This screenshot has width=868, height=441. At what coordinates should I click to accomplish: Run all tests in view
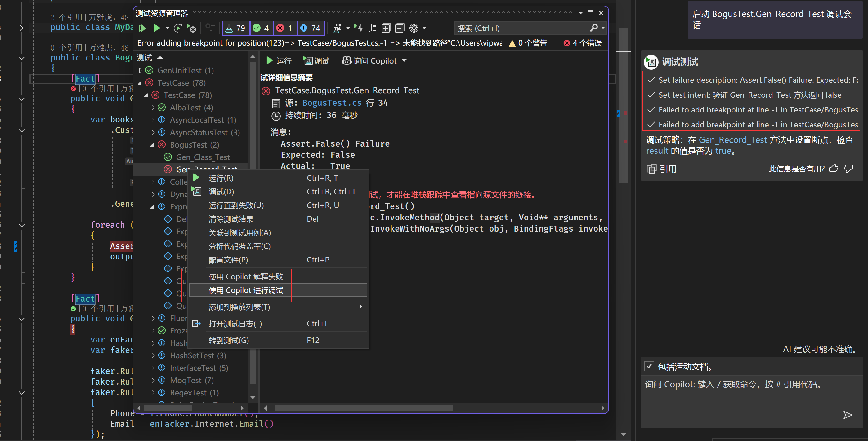142,28
